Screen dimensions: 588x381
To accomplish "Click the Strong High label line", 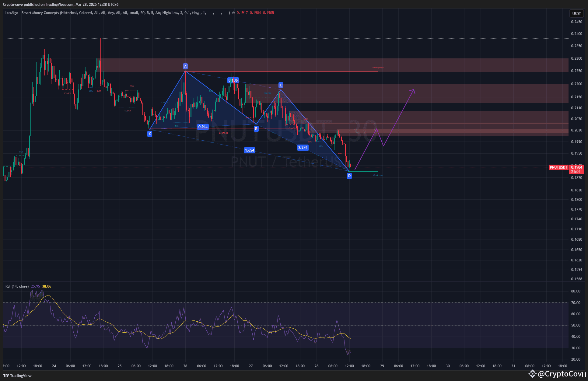I will (x=378, y=68).
